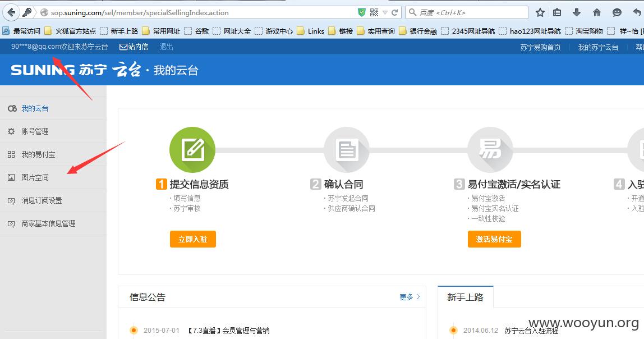Open the 苏宁云台入驻流程 article

pos(531,331)
